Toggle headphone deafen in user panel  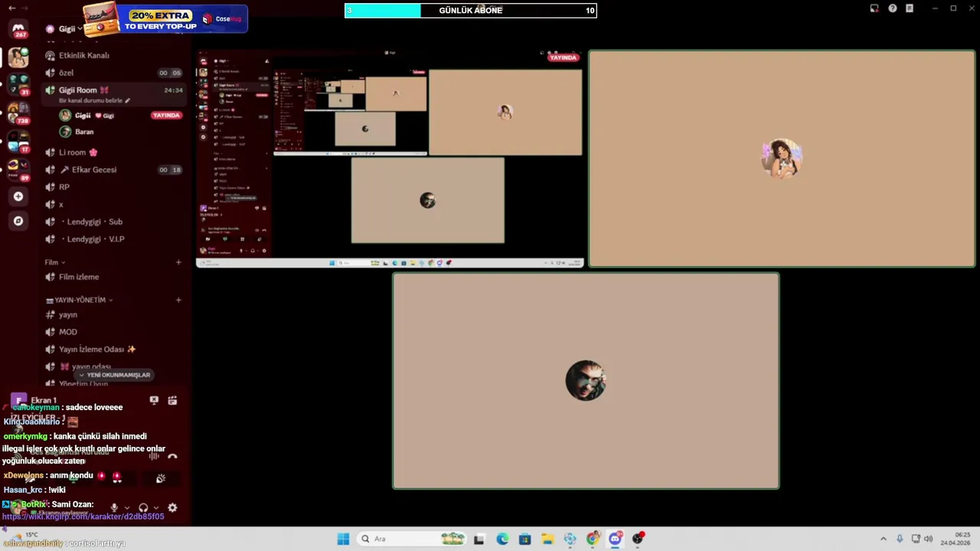coord(143,507)
